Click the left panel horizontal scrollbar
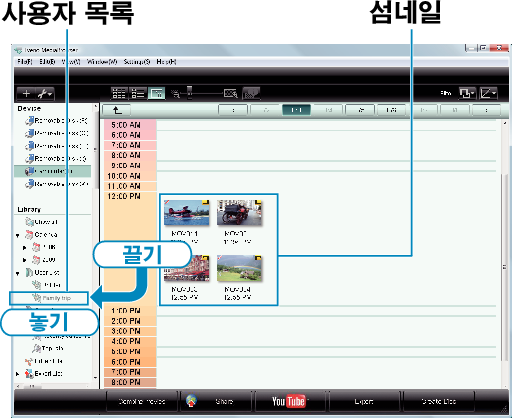The width and height of the screenshot is (512, 418). pyautogui.click(x=33, y=386)
